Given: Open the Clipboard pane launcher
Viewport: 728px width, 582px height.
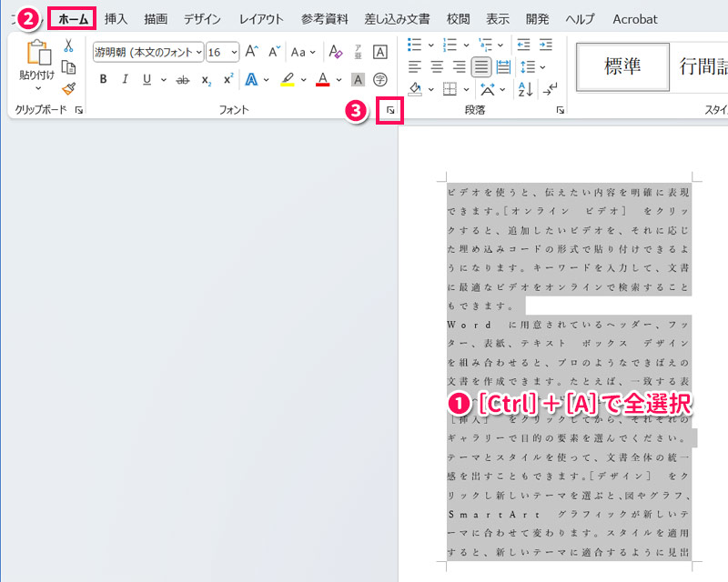Looking at the screenshot, I should pyautogui.click(x=79, y=110).
